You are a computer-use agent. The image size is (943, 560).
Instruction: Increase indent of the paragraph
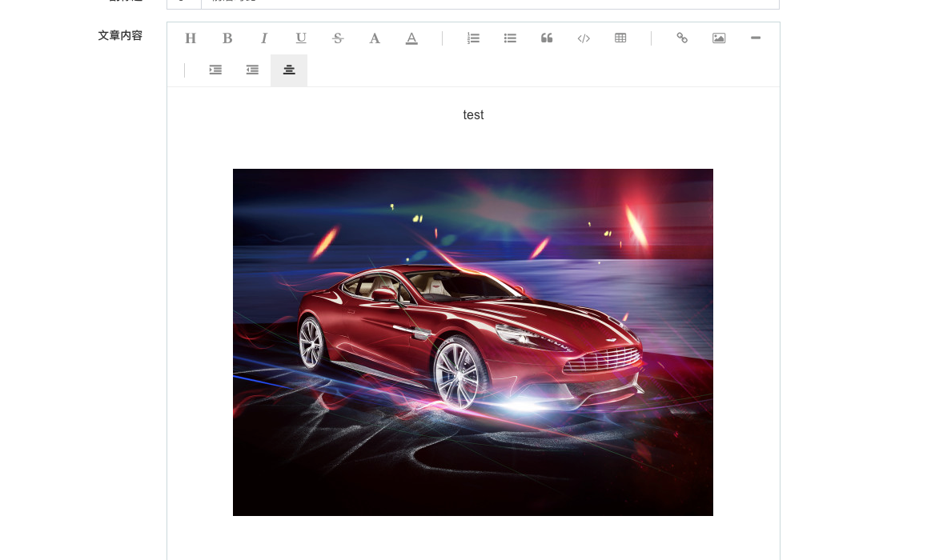pyautogui.click(x=215, y=70)
